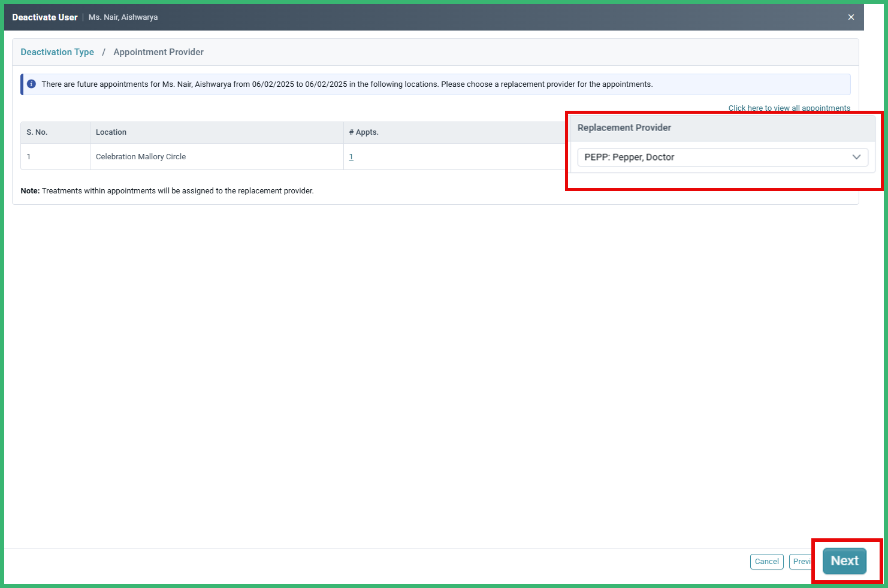Viewport: 888px width, 588px height.
Task: Click the Cancel button
Action: [x=766, y=562]
